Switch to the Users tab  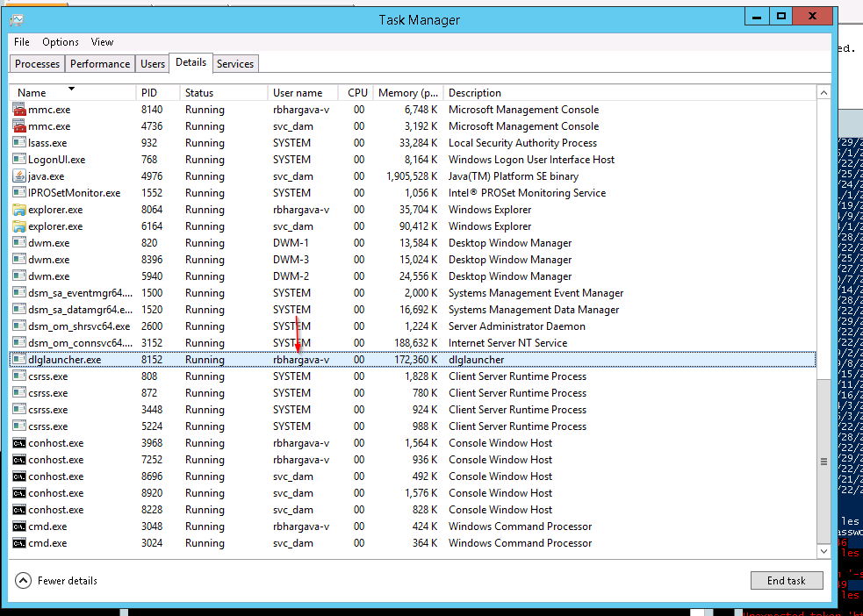153,64
